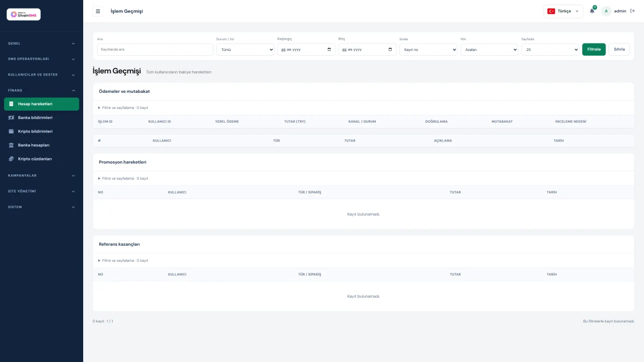Open the Yön direction dropdown
644x362 pixels.
[x=489, y=49]
